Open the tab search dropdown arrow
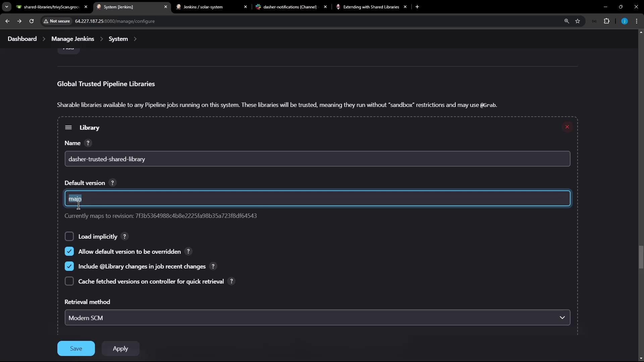This screenshot has height=362, width=644. (x=6, y=7)
